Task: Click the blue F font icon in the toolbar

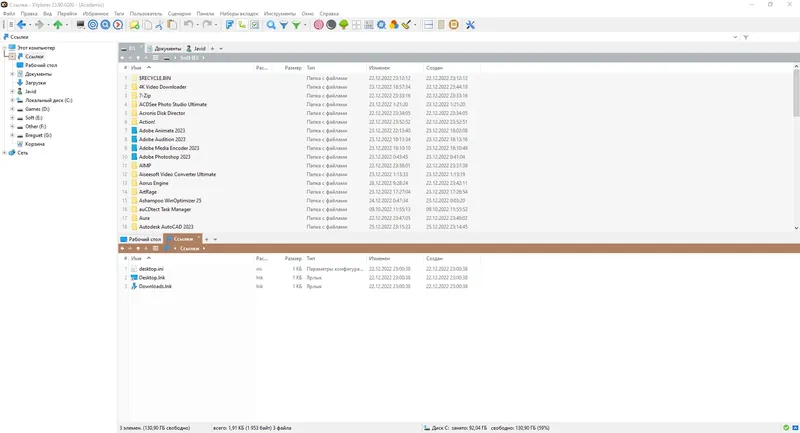Action: pyautogui.click(x=230, y=24)
